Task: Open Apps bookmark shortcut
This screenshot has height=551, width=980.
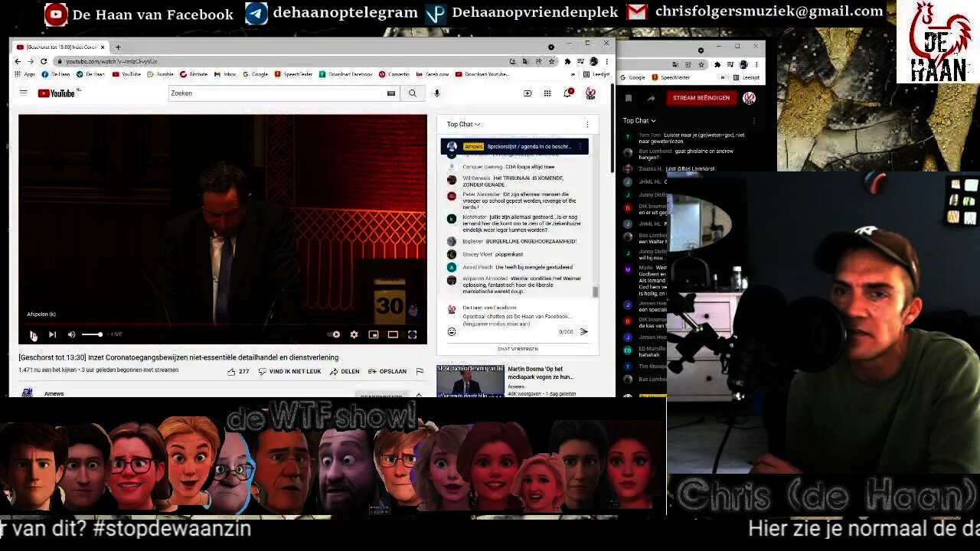Action: click(25, 74)
